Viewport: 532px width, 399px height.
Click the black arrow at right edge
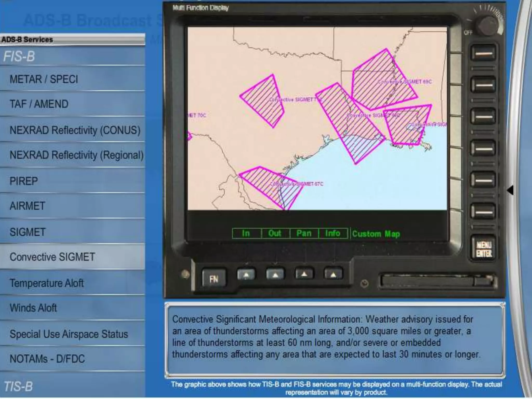coord(510,190)
